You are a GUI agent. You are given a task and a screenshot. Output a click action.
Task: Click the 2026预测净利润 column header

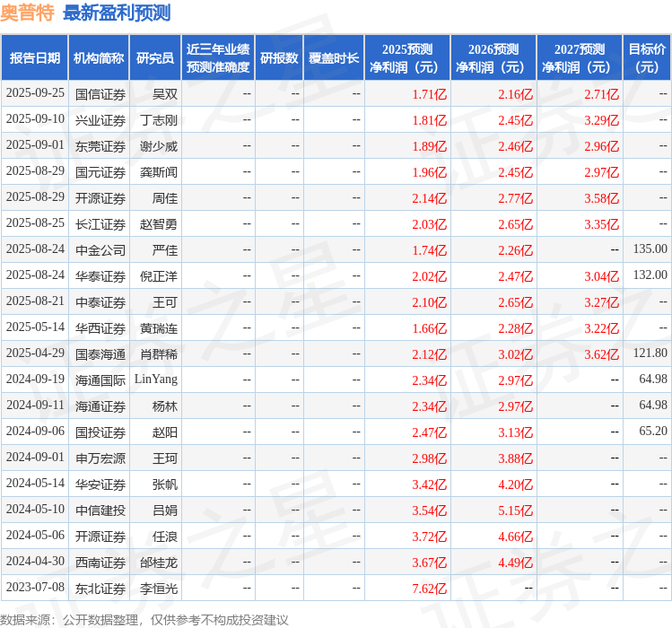[x=493, y=58]
